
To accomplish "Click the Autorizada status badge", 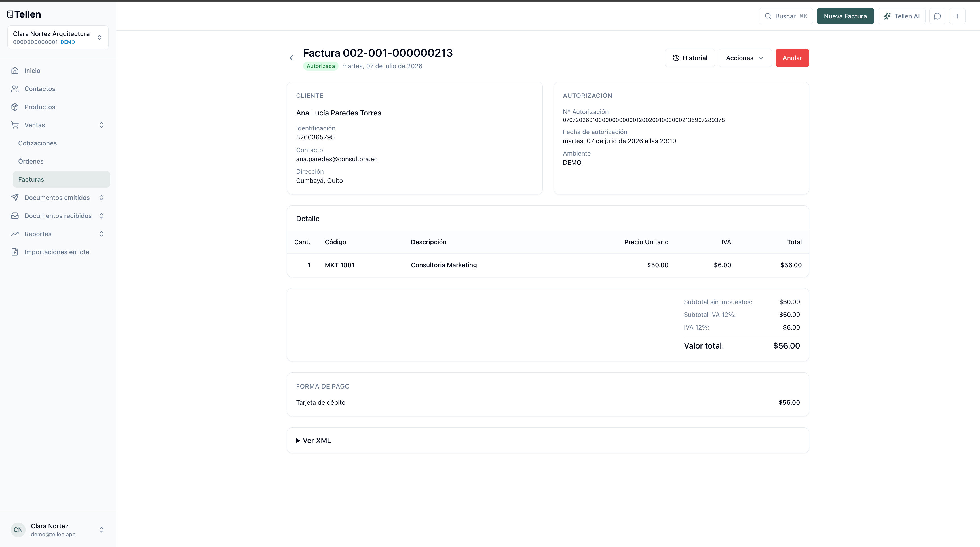I will 321,66.
